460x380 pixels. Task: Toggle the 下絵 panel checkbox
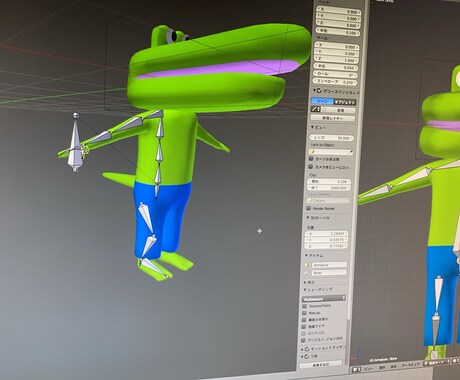coord(307,356)
